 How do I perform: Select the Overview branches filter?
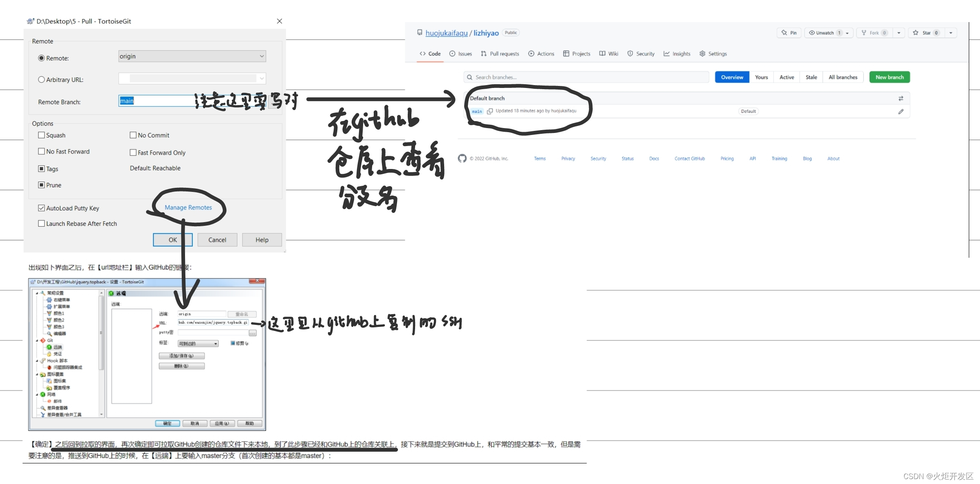pyautogui.click(x=732, y=77)
